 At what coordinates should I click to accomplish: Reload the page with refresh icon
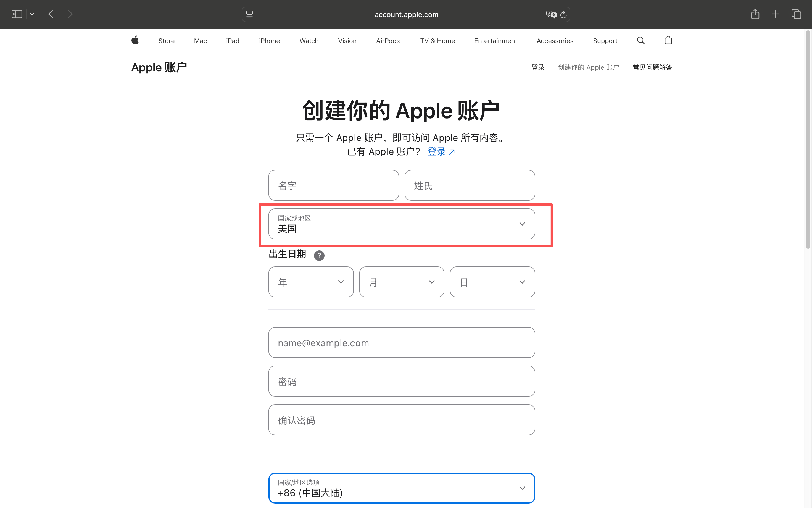(564, 14)
